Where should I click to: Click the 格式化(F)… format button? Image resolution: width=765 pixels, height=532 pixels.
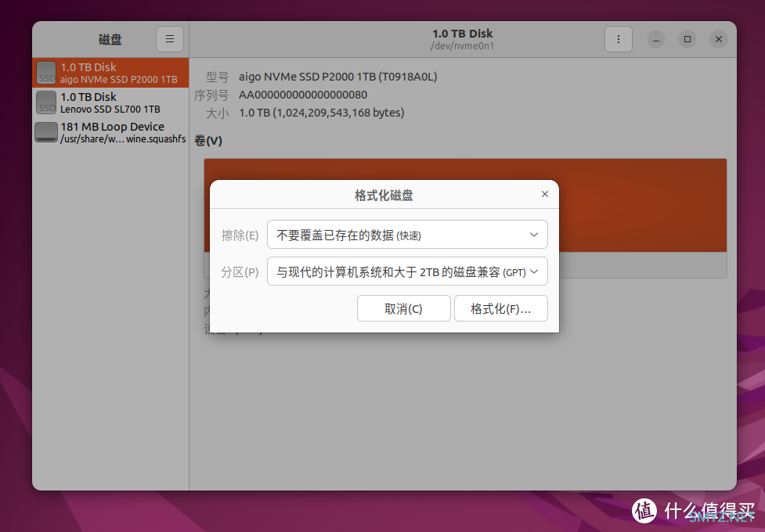pos(500,308)
